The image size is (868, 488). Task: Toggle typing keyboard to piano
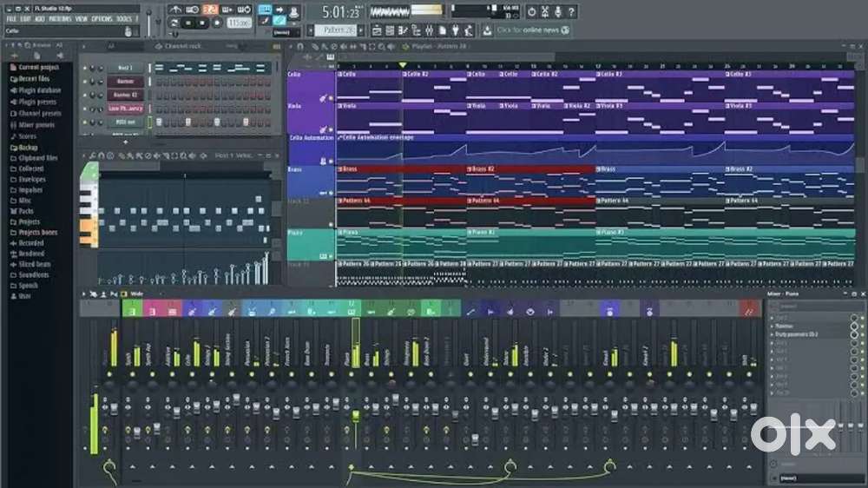tap(265, 10)
